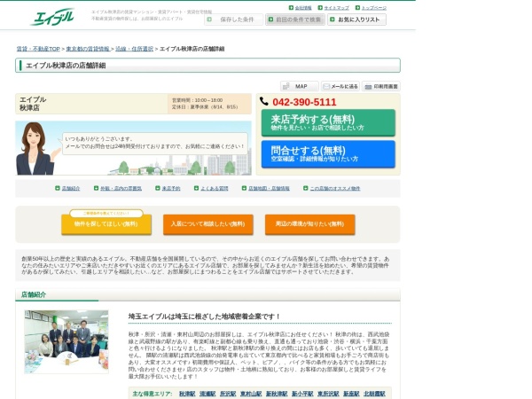Image resolution: width=532 pixels, height=399 pixels.
Task: Open サイトマップ link
Action: tap(336, 7)
